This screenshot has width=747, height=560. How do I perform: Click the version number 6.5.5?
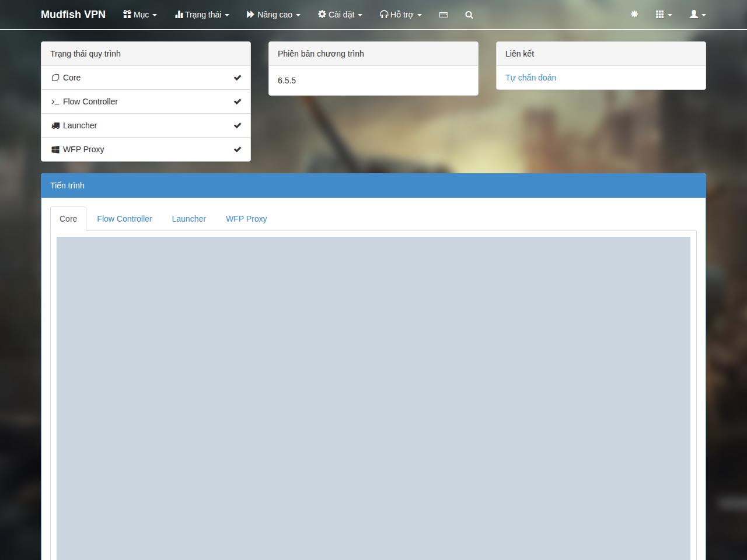coord(287,80)
